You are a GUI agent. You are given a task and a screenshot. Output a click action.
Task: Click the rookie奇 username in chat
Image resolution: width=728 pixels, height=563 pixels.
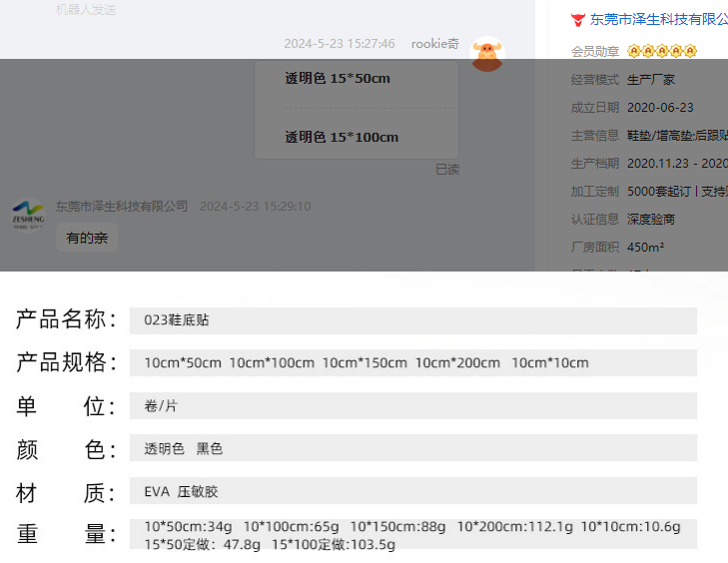[x=435, y=44]
